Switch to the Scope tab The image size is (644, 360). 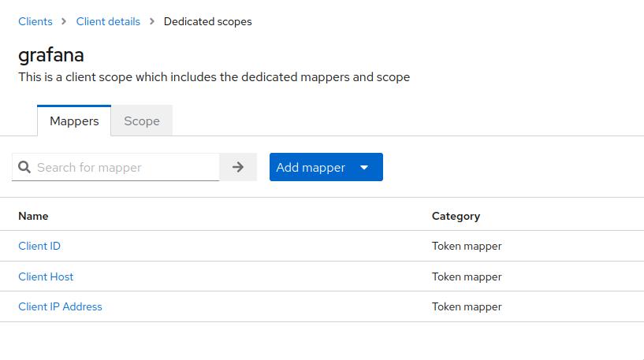(x=142, y=121)
